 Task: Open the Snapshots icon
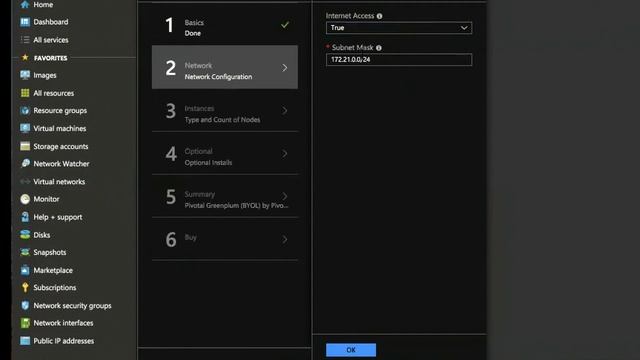[x=25, y=252]
